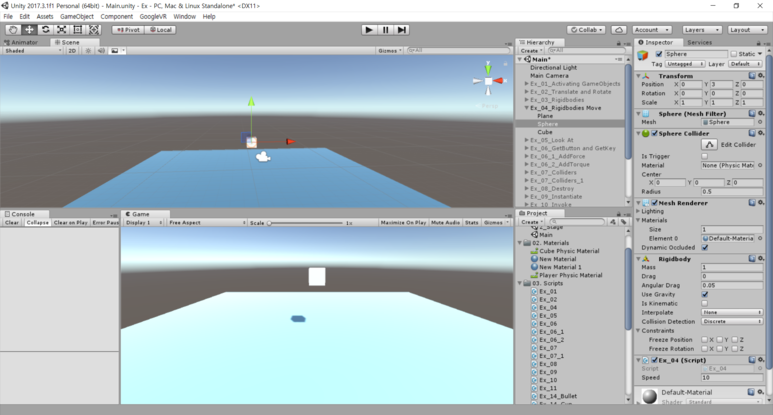Toggle the Local button
This screenshot has height=415, width=773.
[x=161, y=30]
